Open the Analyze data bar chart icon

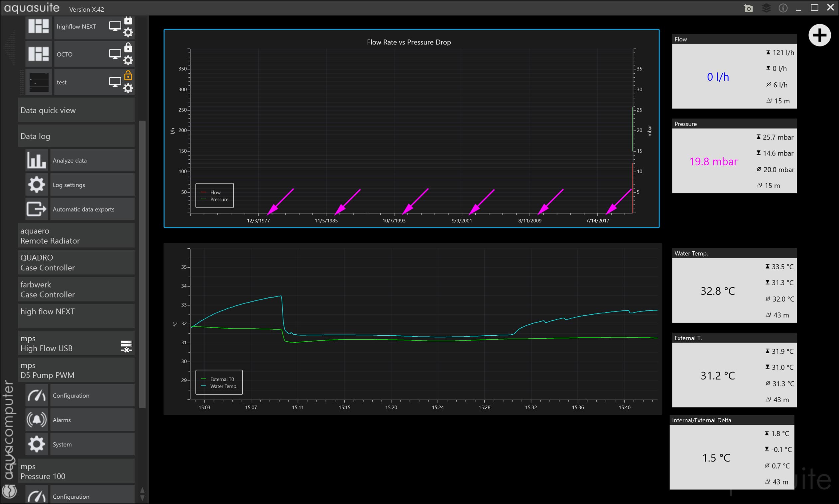(36, 160)
